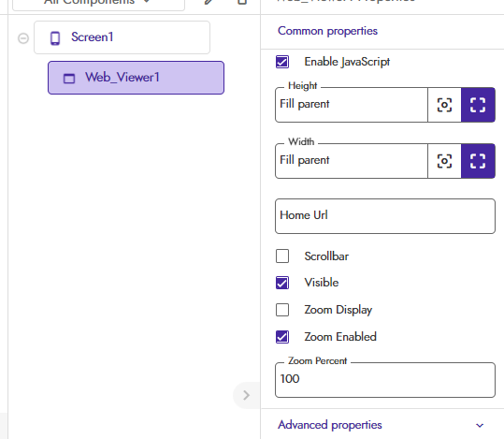Open the All Components dropdown

[x=98, y=3]
